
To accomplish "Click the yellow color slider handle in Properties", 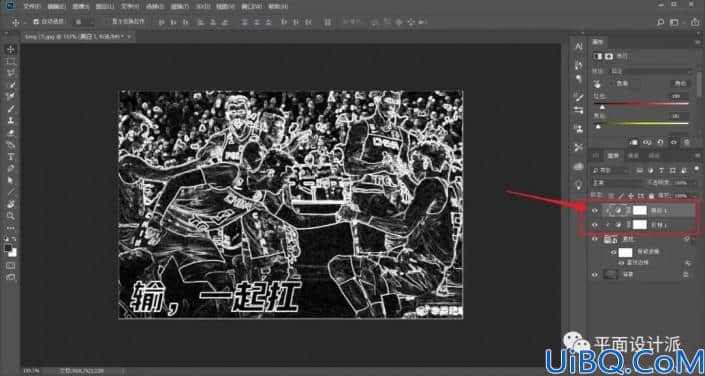I will coord(598,127).
